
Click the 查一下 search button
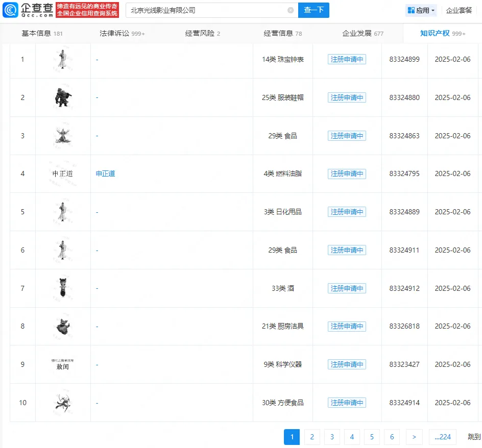tap(314, 10)
